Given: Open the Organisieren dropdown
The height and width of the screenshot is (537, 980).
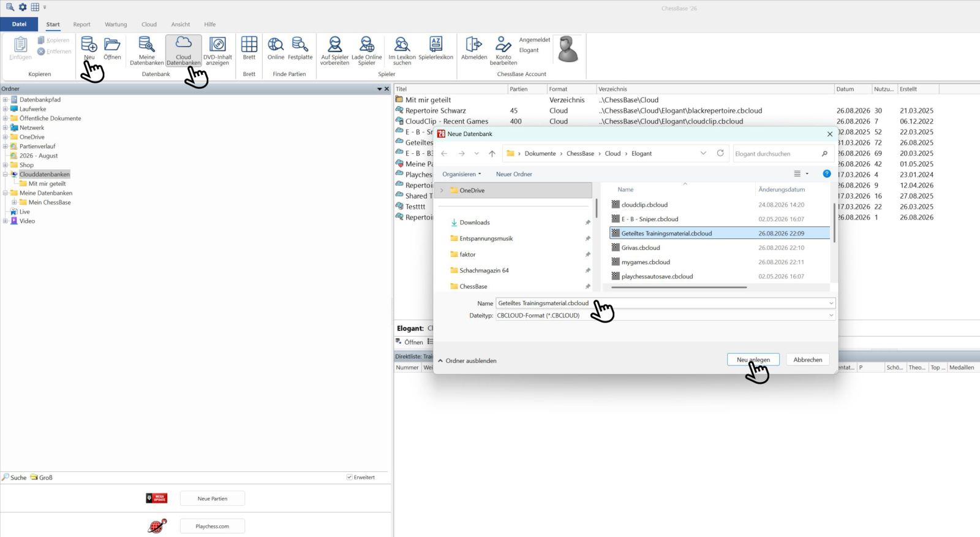Looking at the screenshot, I should 462,174.
